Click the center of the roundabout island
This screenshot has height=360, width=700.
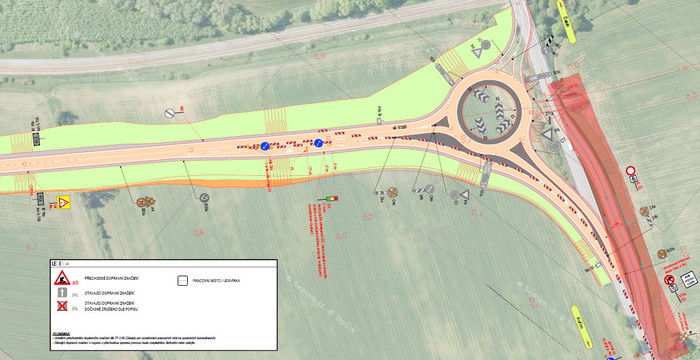coord(491,112)
